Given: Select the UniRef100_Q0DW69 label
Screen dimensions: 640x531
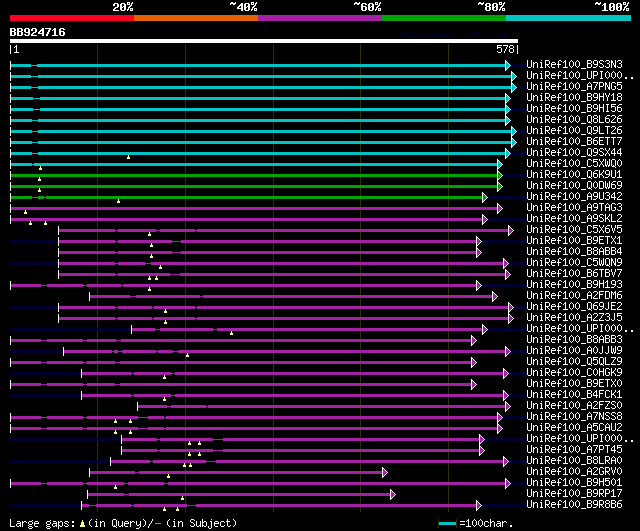Looking at the screenshot, I should pos(574,186).
